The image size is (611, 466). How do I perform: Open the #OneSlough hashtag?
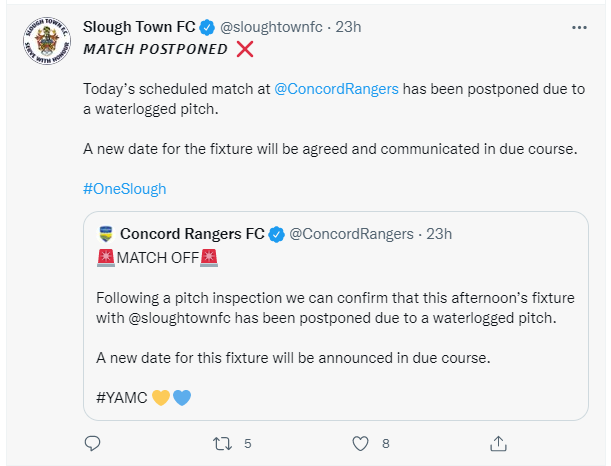coord(125,189)
